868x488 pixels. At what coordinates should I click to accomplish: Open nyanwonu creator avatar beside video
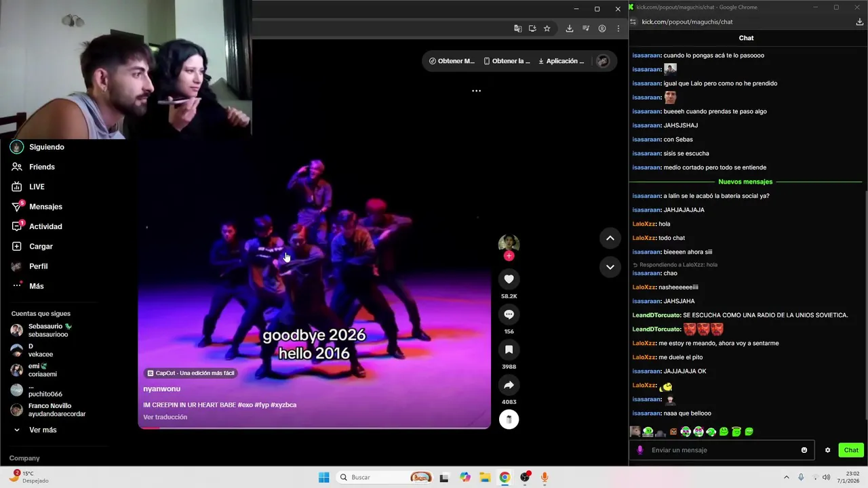(509, 243)
